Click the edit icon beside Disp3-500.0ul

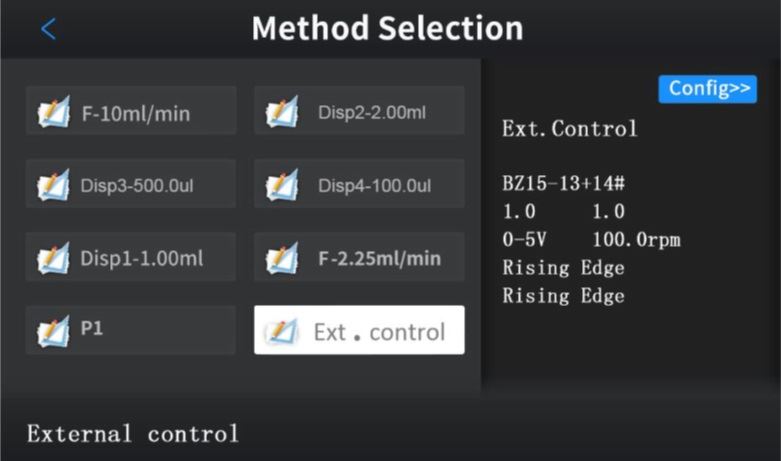tap(54, 185)
